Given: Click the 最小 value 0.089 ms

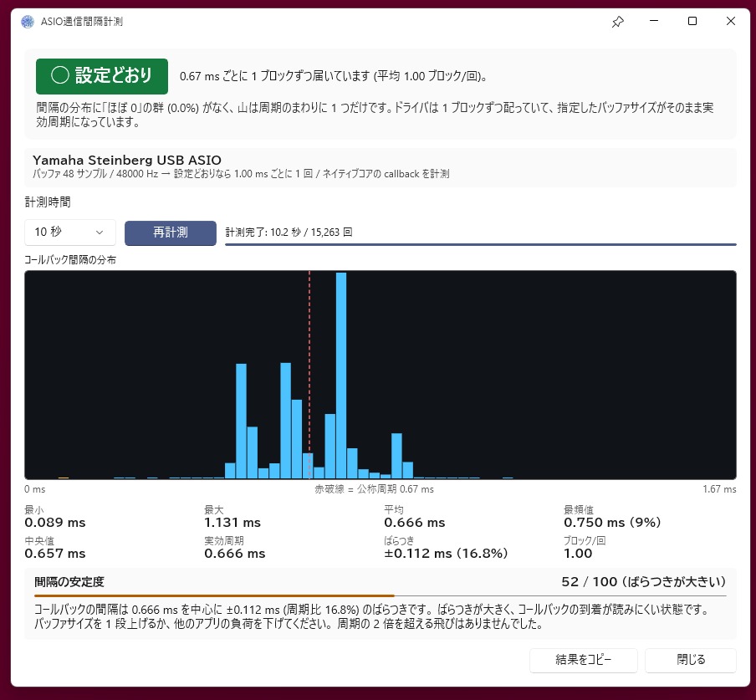Looking at the screenshot, I should pyautogui.click(x=55, y=523).
